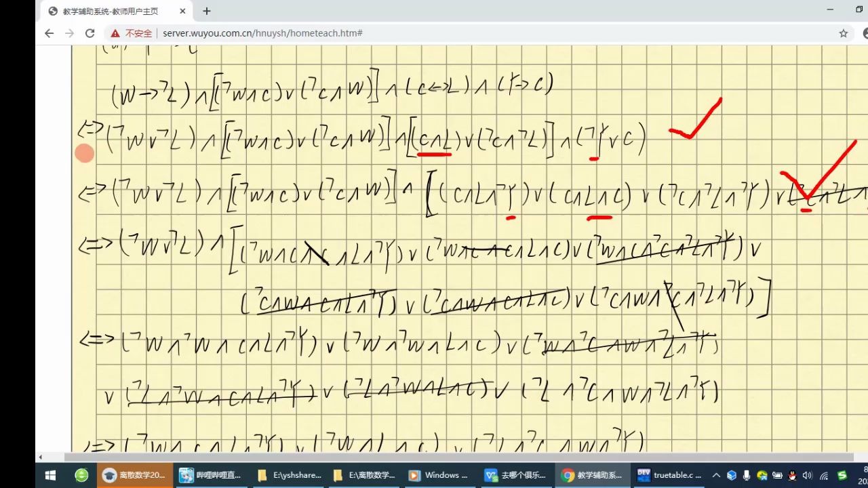
Task: Open E:\yshshare folder taskbar window
Action: point(288,476)
